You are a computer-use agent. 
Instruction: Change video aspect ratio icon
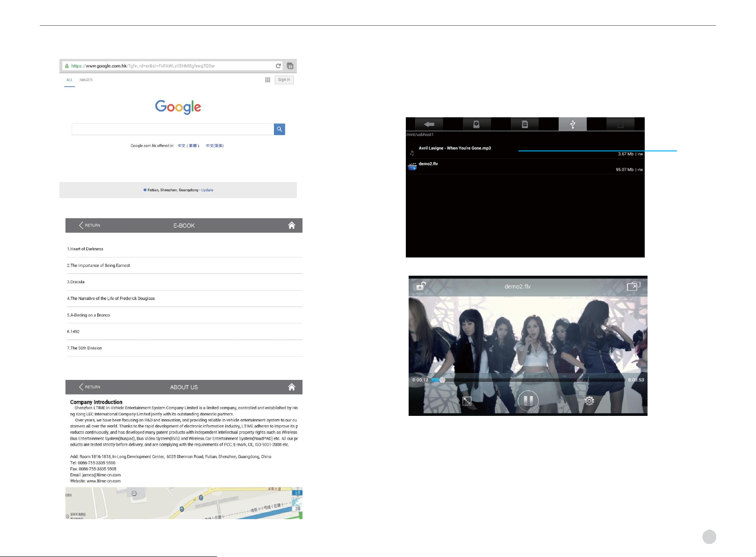point(467,401)
